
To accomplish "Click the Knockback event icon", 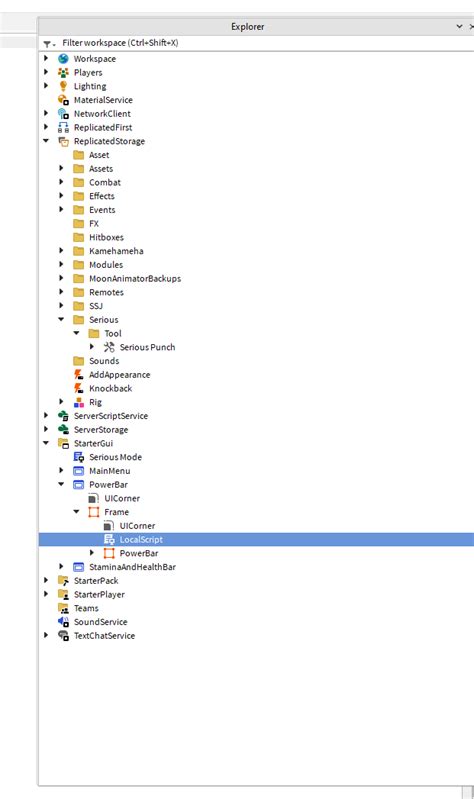I will tap(78, 388).
